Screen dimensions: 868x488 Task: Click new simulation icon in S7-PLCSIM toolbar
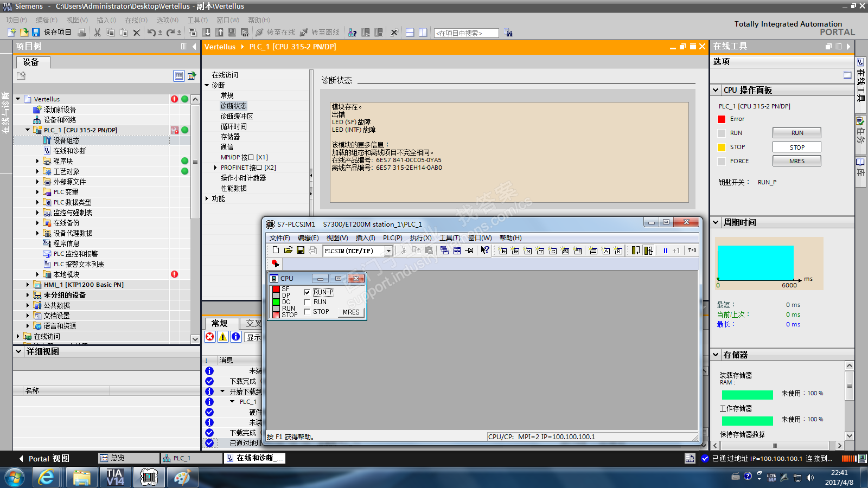[276, 250]
